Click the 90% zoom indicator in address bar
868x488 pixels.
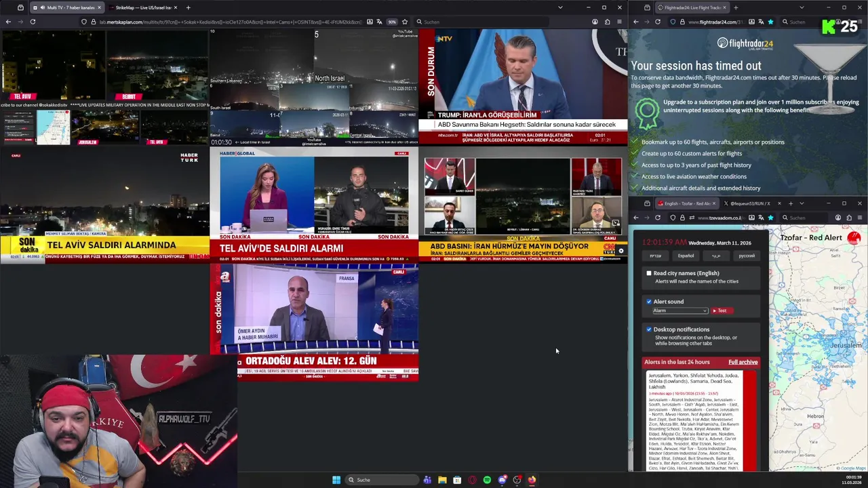point(392,22)
